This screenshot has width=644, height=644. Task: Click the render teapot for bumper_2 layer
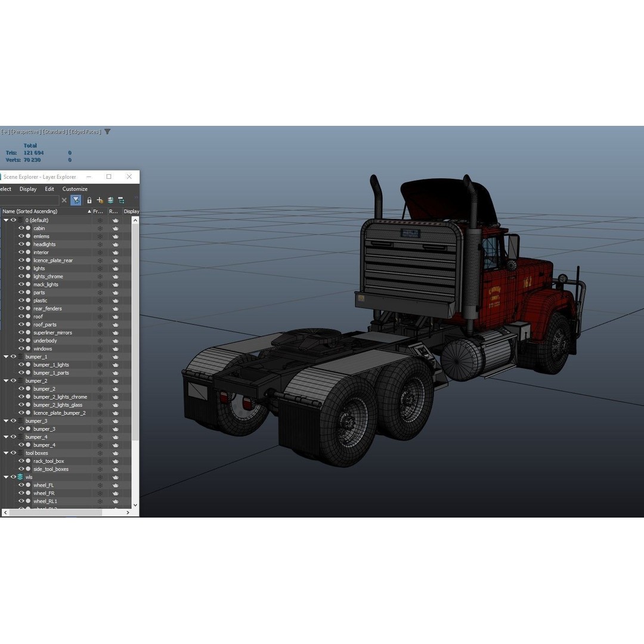tap(116, 381)
